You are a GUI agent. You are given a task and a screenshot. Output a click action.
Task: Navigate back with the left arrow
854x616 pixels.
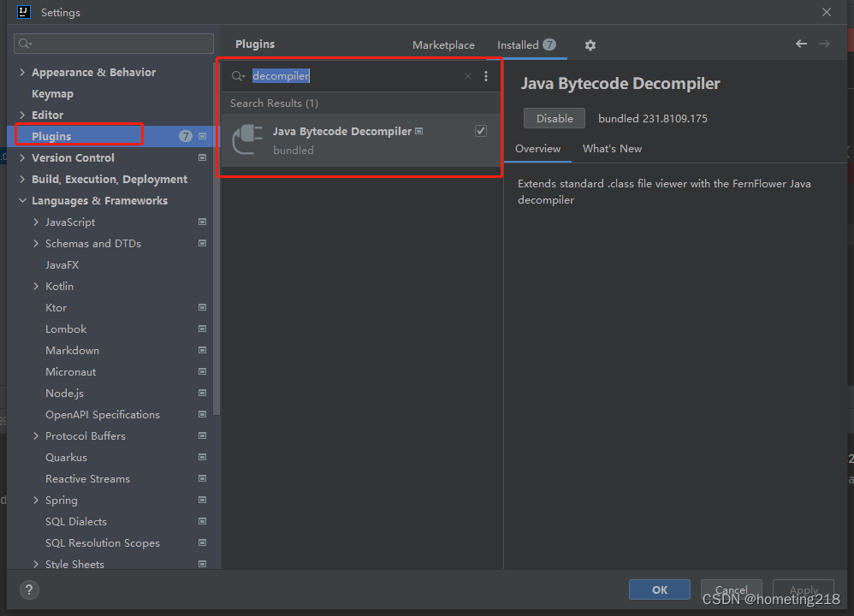[x=801, y=44]
